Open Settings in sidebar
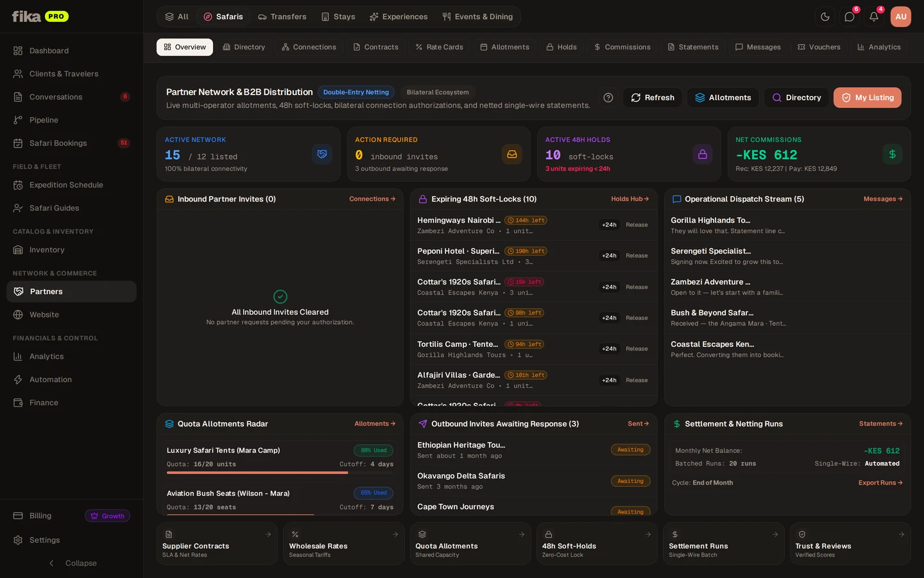Viewport: 924px width, 578px height. [x=71, y=540]
